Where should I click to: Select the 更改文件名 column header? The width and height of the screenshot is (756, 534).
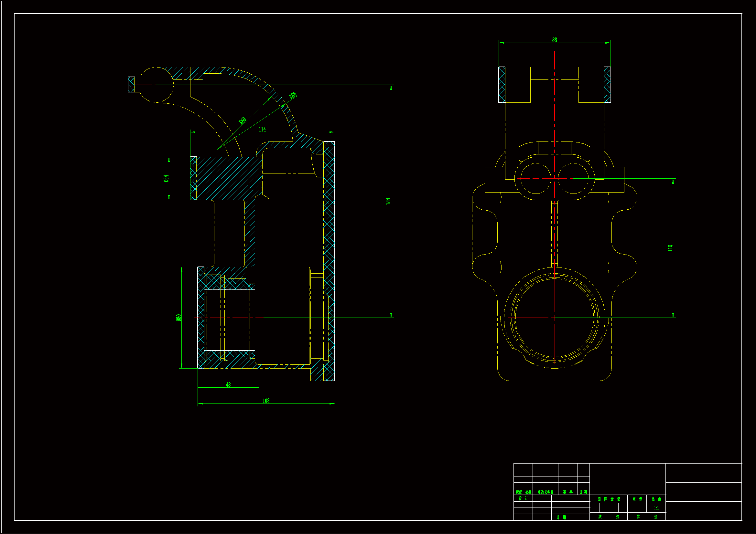545,492
